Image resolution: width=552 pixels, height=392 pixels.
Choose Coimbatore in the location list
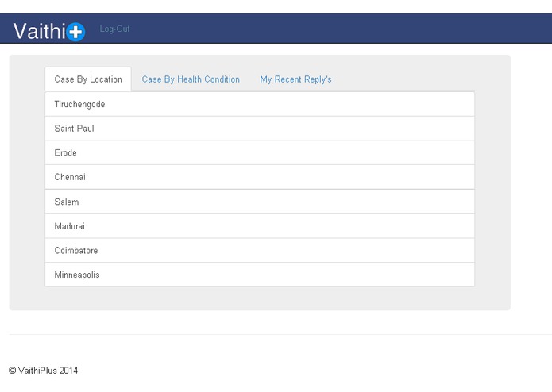(x=260, y=250)
